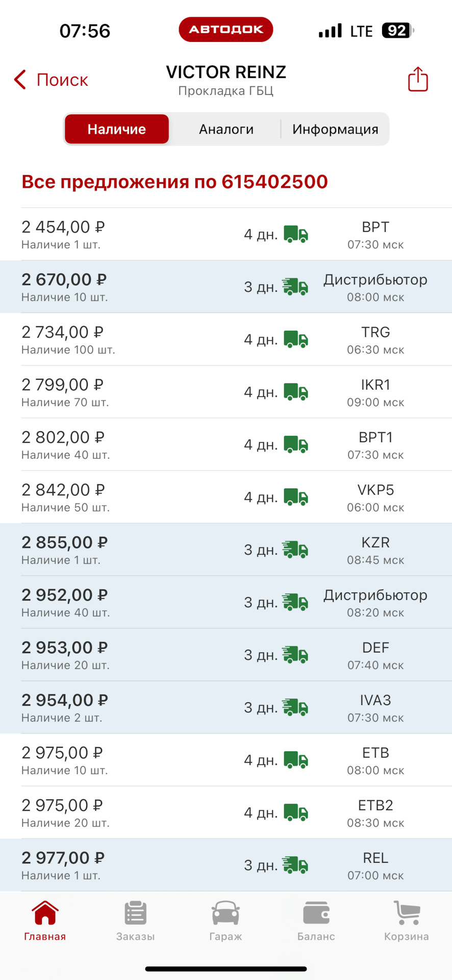
Task: Pick the 2 953,00 ₽ DEF offer
Action: pos(226,655)
